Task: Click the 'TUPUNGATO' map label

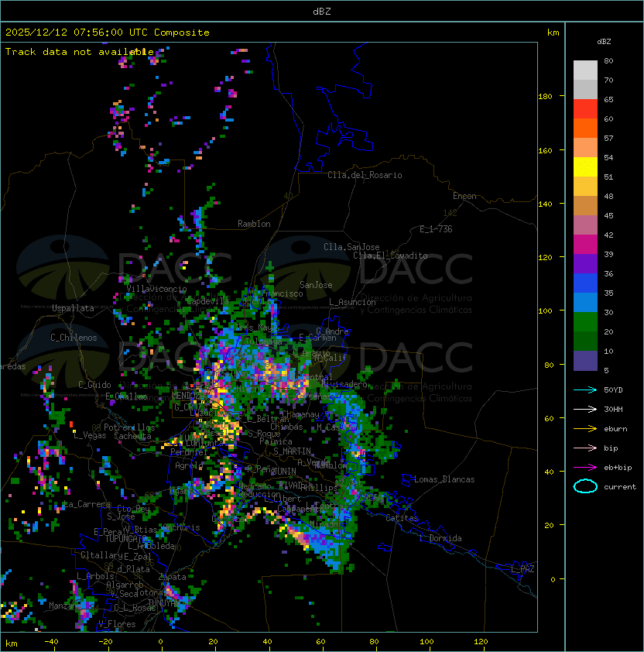Action: tap(125, 539)
